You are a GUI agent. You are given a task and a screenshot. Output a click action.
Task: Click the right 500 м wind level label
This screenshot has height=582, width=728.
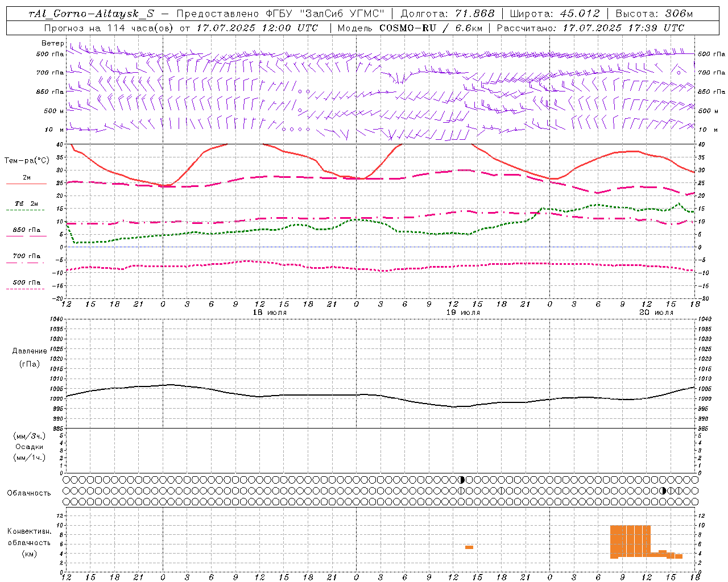pos(708,111)
